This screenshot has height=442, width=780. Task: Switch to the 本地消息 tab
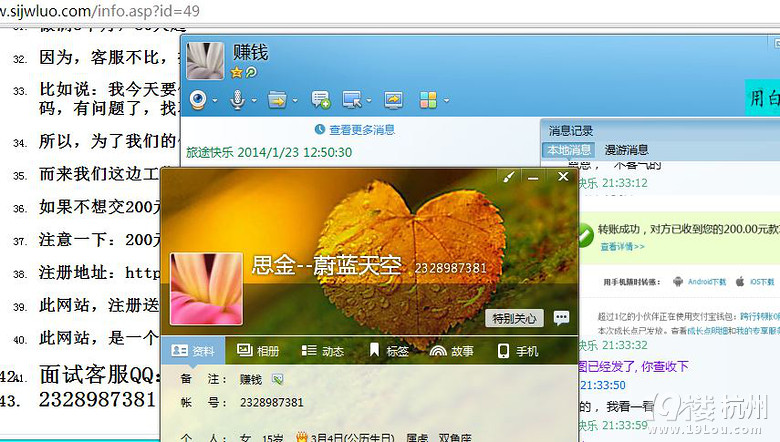pyautogui.click(x=569, y=150)
